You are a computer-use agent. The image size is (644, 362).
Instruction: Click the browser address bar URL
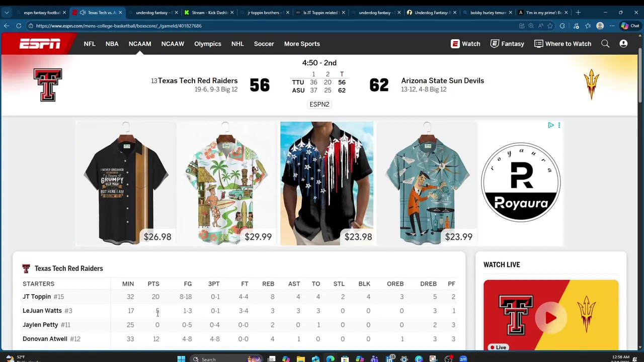(119, 26)
